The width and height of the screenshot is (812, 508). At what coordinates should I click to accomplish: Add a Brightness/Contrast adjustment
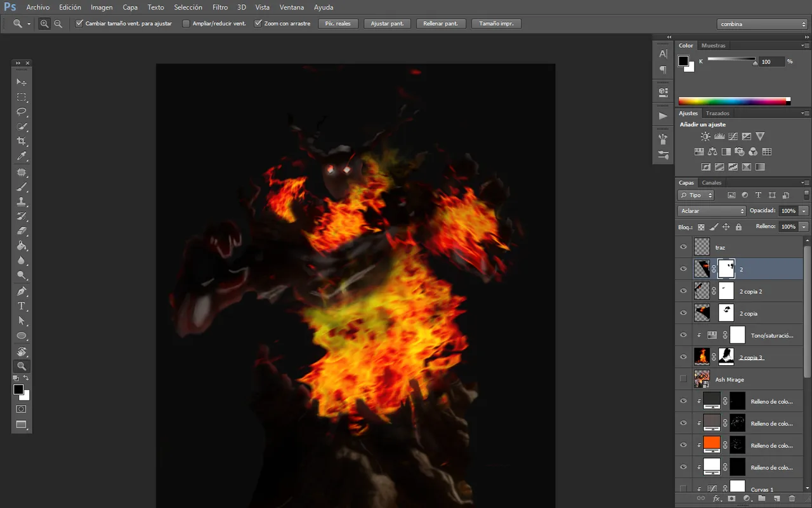click(705, 136)
